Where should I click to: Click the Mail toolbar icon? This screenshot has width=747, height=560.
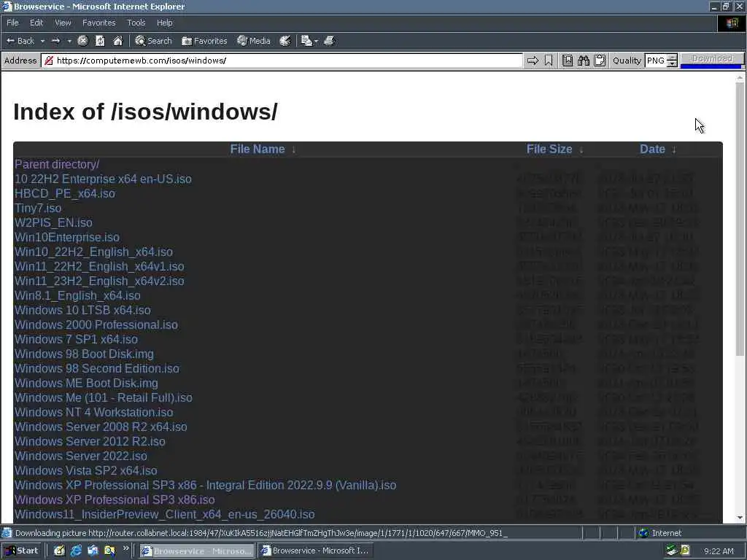tap(307, 41)
